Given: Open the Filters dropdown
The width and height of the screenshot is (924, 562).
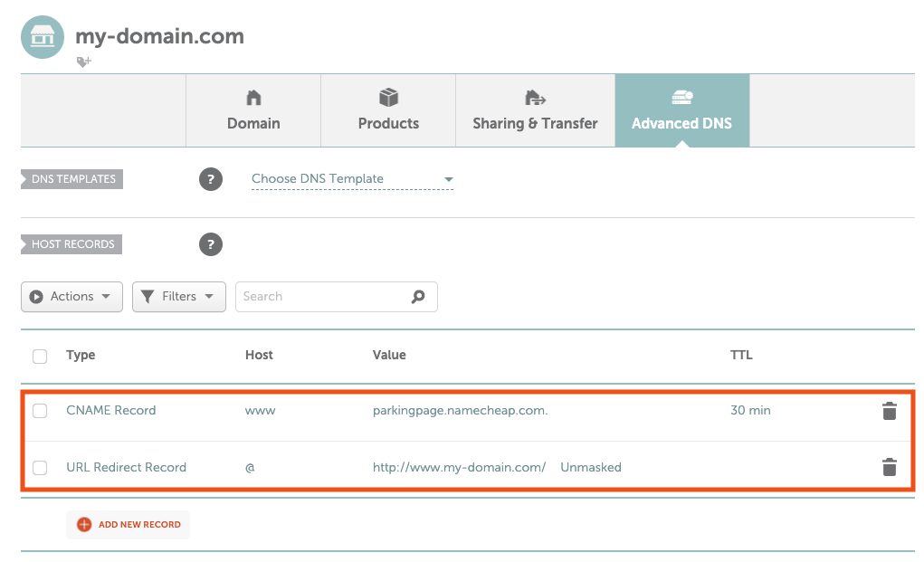Looking at the screenshot, I should (x=178, y=297).
